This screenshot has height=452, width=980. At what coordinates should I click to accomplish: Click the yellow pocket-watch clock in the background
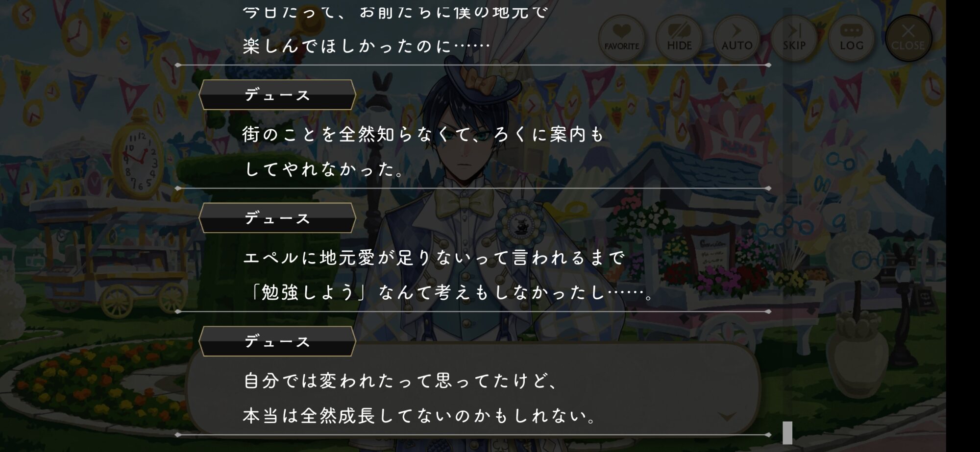point(139,157)
